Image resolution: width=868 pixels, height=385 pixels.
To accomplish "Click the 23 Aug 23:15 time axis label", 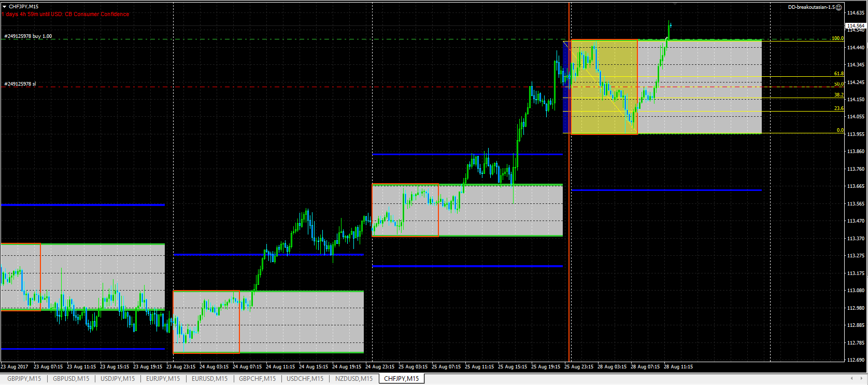I will pos(181,367).
